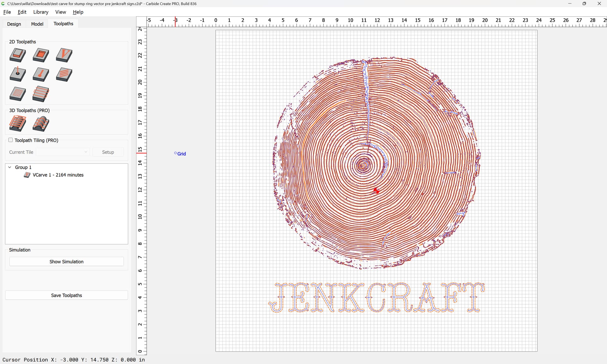The image size is (607, 364).
Task: Enable the Toolpath Tiling (PRO) checkbox
Action: 10,140
